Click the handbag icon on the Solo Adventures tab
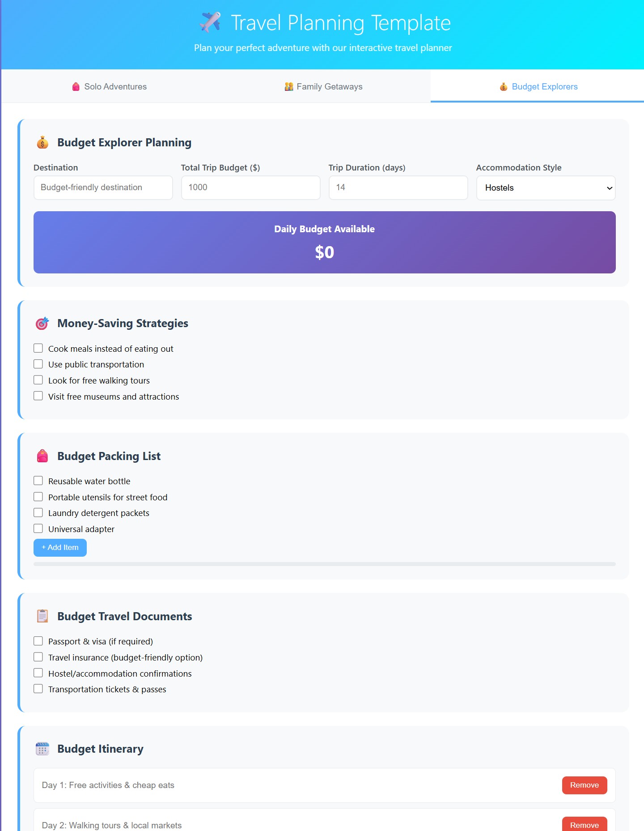644x831 pixels. (x=75, y=86)
